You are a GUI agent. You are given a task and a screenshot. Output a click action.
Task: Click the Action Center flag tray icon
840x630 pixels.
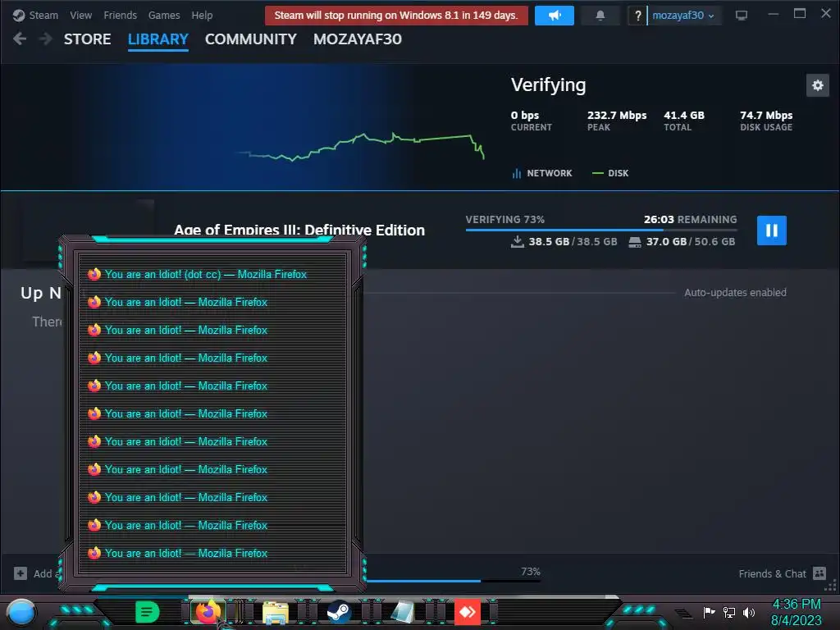tap(709, 612)
